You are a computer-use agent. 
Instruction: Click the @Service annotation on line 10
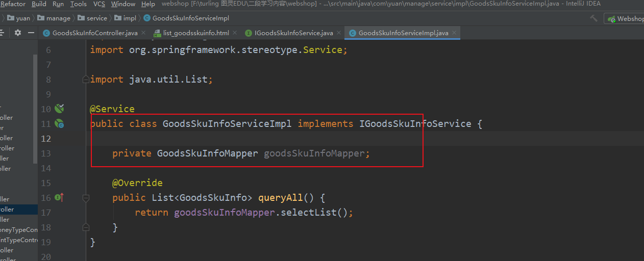click(x=112, y=109)
